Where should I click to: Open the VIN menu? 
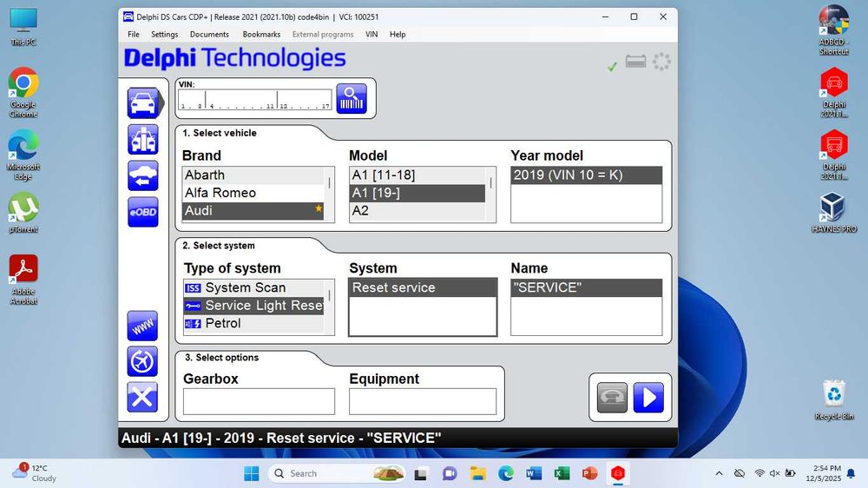click(372, 35)
